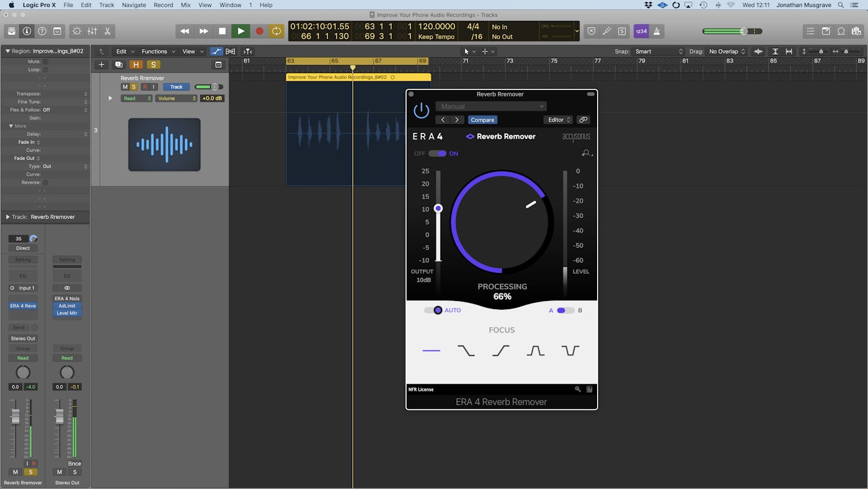This screenshot has height=489, width=868.
Task: Open the List Editors icon
Action: tap(810, 31)
